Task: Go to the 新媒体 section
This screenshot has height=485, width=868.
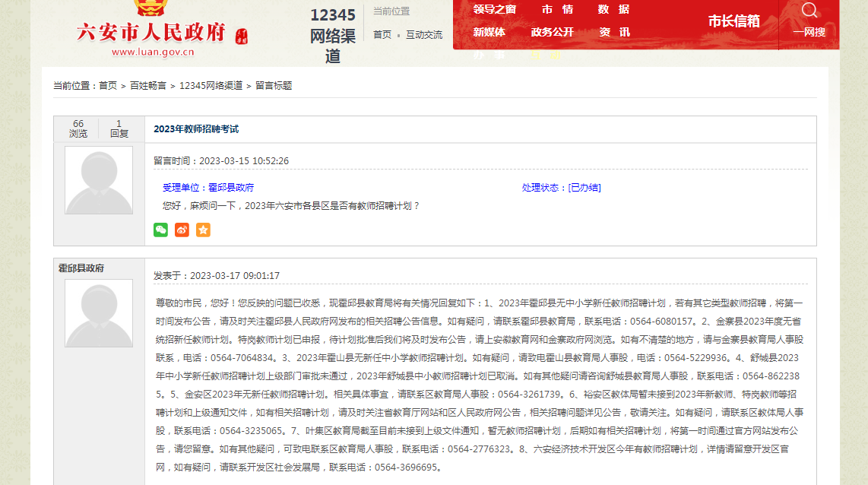Action: [489, 32]
